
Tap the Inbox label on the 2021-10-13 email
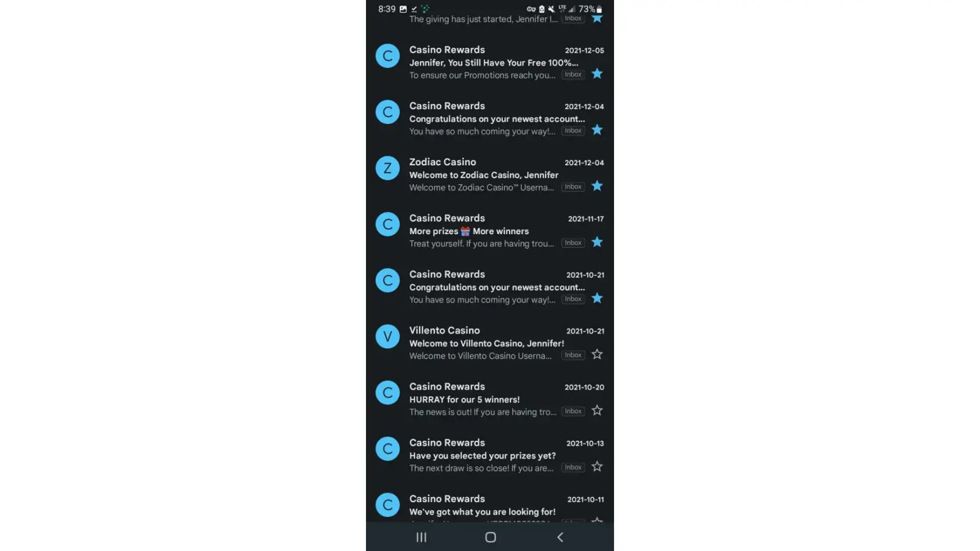[573, 467]
